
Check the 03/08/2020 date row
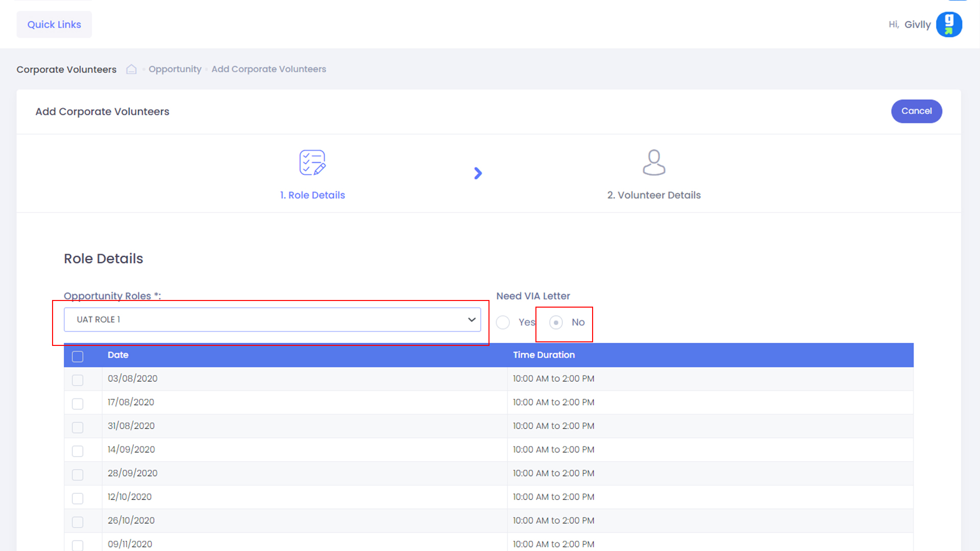[78, 380]
